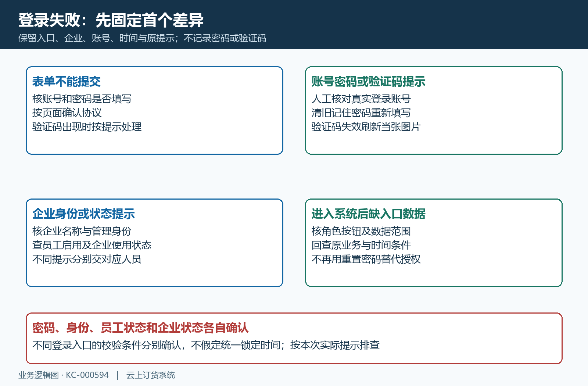Select the heading '账号密码或验证码提示'
This screenshot has height=386, width=588.
369,82
